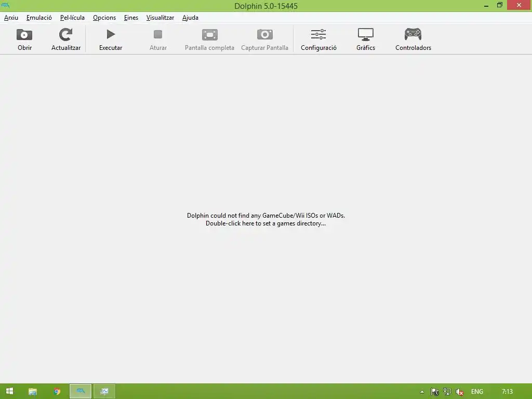532x399 pixels.
Task: Open Configuració settings sliders icon
Action: [318, 34]
